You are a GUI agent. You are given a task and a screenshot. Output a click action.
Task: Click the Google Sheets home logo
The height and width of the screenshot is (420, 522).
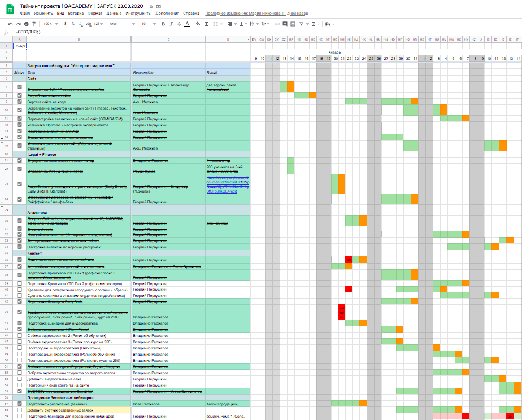(10, 8)
